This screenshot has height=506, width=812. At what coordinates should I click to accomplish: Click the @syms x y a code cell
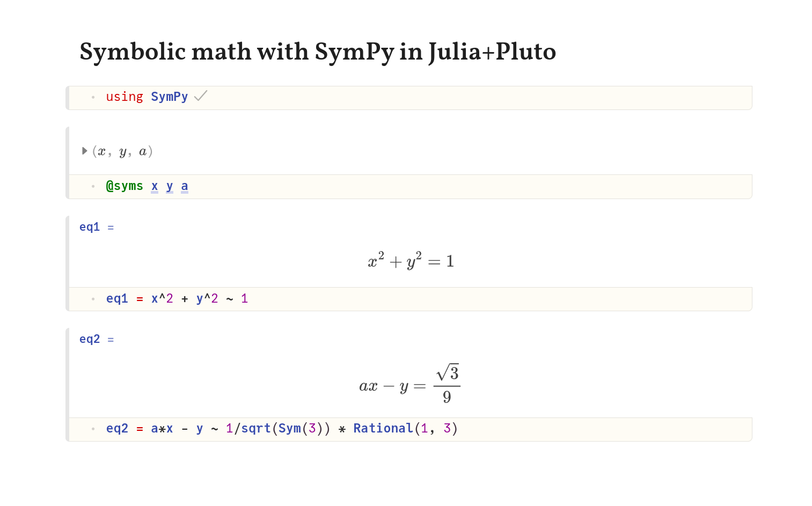411,187
